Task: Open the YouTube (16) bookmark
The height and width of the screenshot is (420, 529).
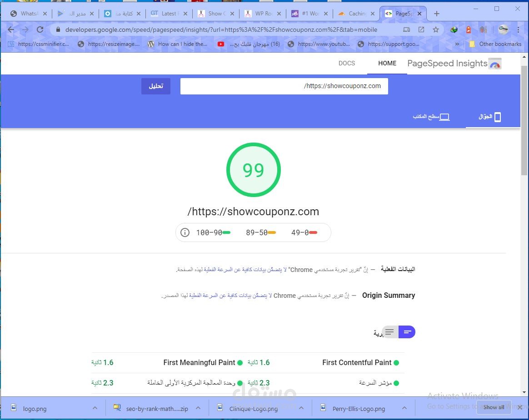Action: [x=249, y=44]
